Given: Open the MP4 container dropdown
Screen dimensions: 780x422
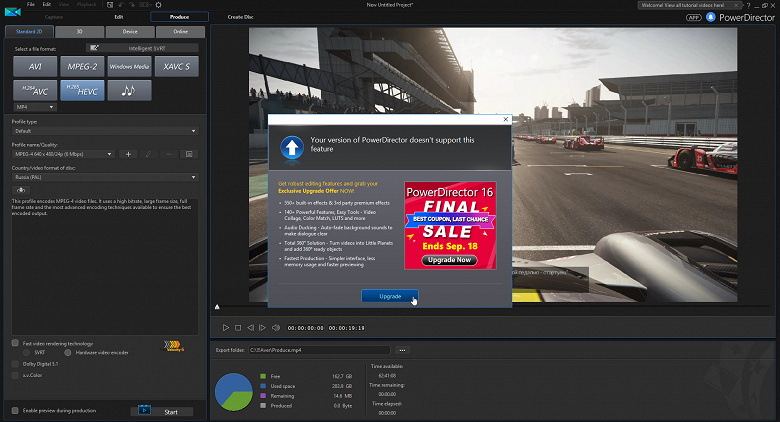Looking at the screenshot, I should pyautogui.click(x=33, y=105).
